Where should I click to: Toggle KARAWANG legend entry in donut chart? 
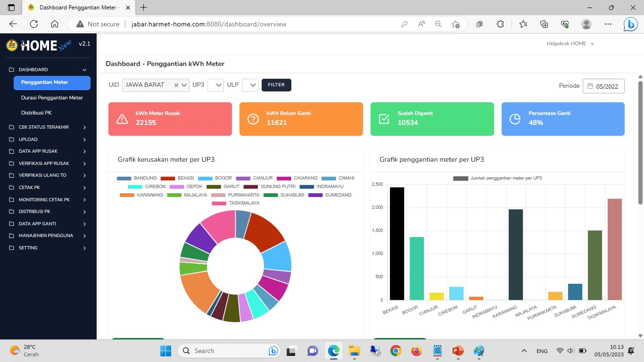[141, 195]
